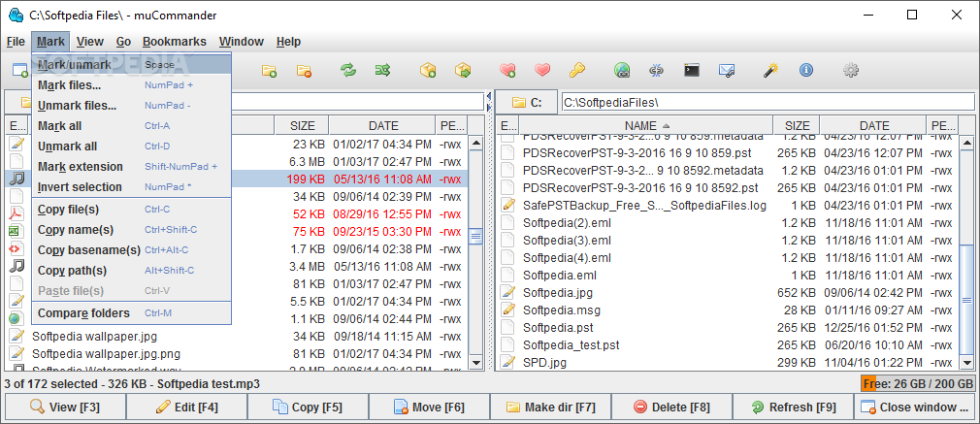Click the image icon beside SPD.jpg

[x=508, y=362]
